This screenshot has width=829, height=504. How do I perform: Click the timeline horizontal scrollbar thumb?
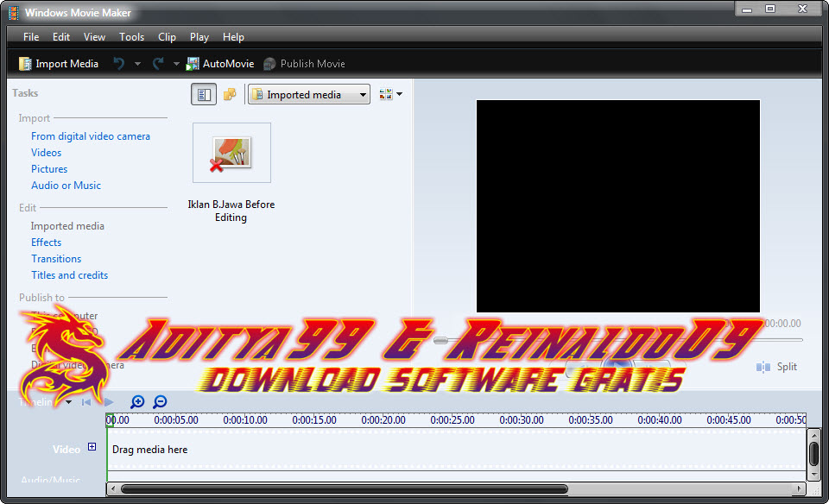pos(345,489)
